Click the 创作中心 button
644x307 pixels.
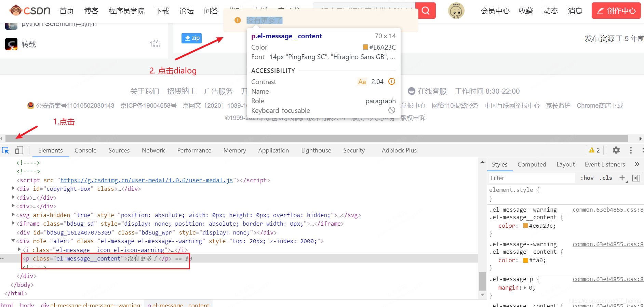pos(616,11)
